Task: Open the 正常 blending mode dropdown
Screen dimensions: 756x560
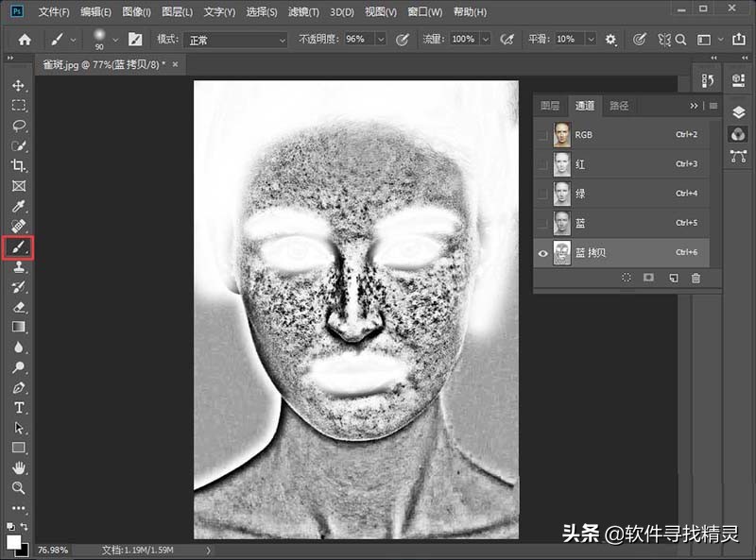Action: pos(234,39)
